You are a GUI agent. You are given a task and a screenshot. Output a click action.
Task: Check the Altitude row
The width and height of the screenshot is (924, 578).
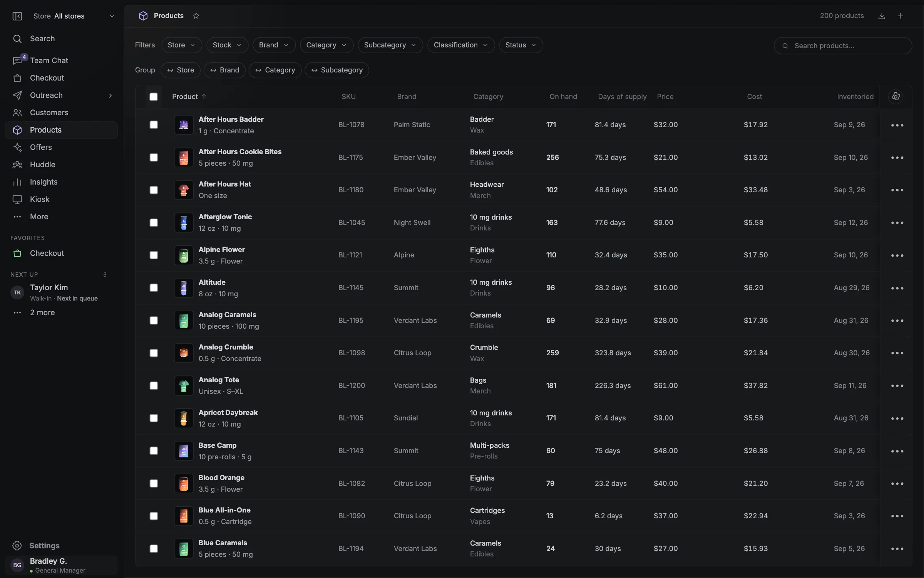(x=154, y=288)
